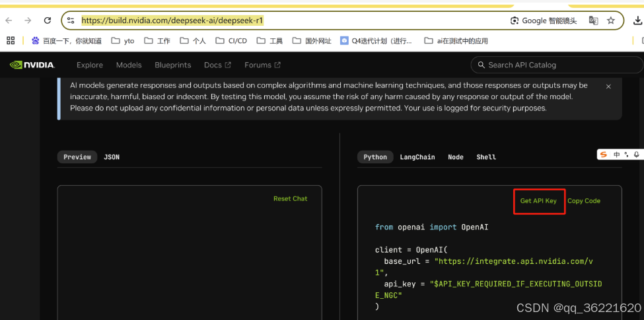Open the Explore menu item
Viewport: 644px width, 320px height.
point(90,65)
